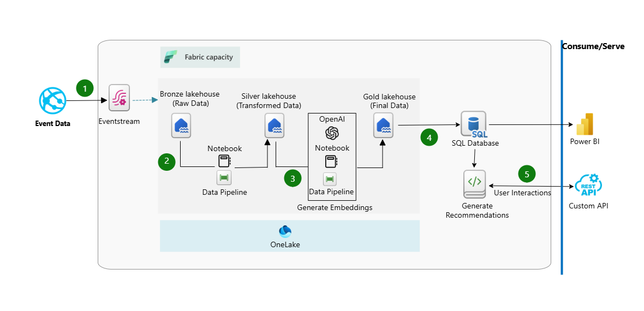Click the "Consume/Serve" heading
This screenshot has width=644, height=311.
point(593,46)
